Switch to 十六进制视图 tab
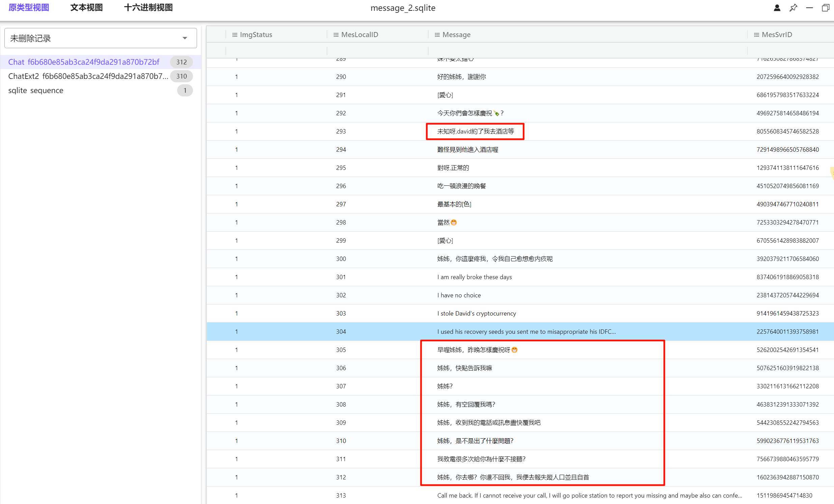 pyautogui.click(x=148, y=7)
